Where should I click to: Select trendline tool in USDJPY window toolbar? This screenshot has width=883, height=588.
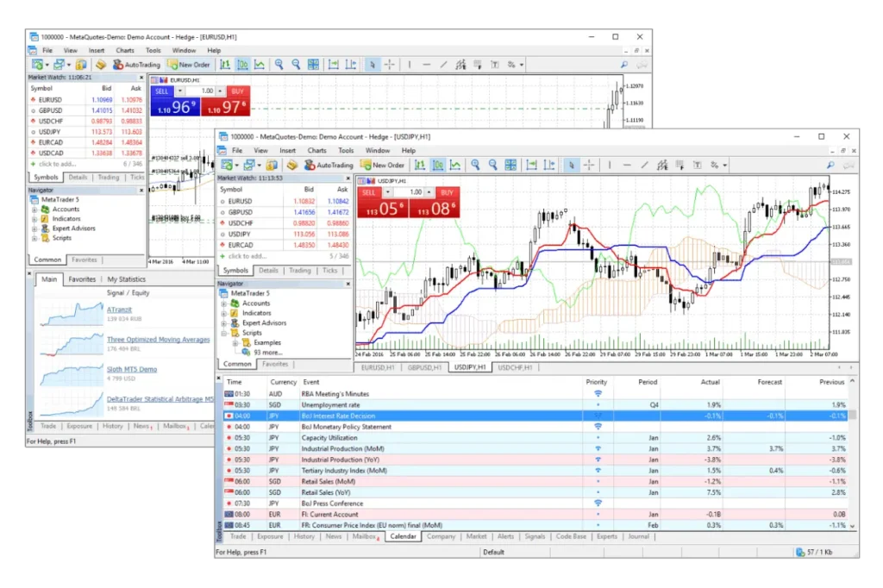point(643,165)
